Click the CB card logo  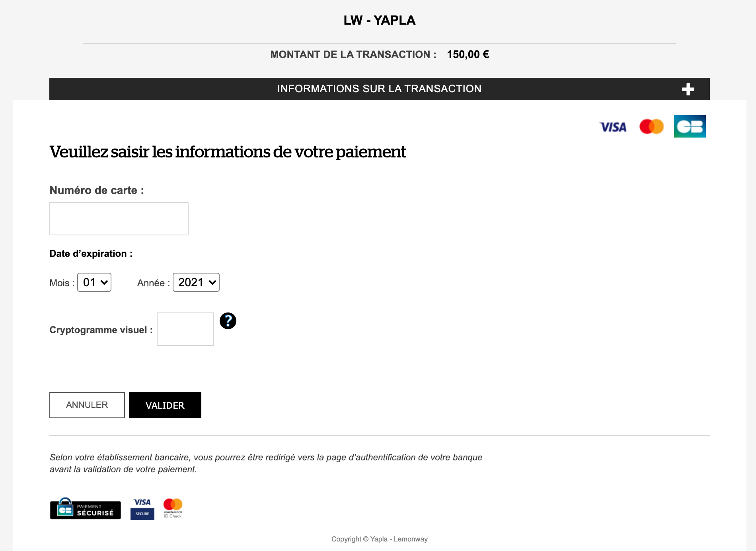(690, 126)
